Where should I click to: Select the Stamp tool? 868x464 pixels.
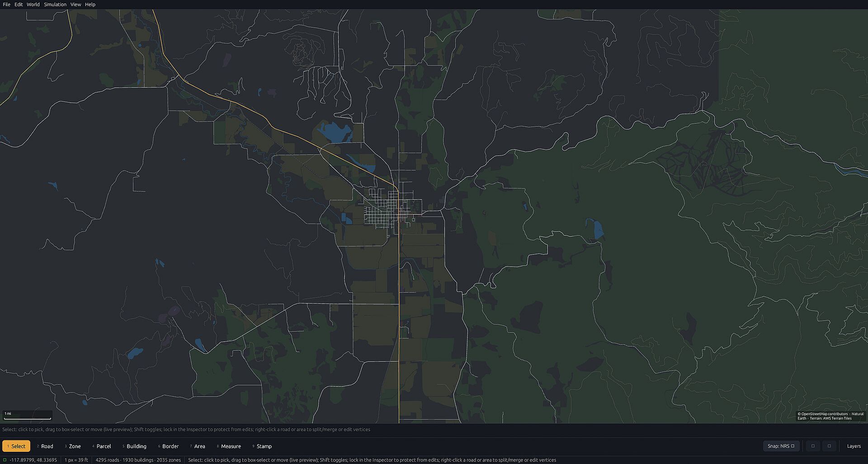point(262,446)
